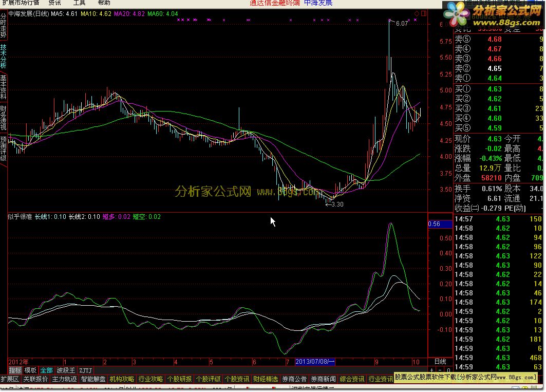Open the 主力轨迹 panel
This screenshot has width=546, height=392.
point(64,379)
